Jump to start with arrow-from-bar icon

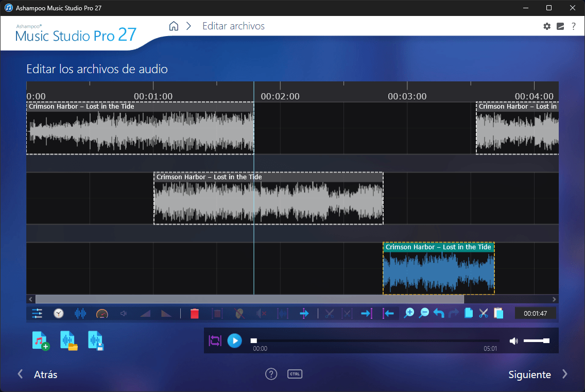coord(388,313)
